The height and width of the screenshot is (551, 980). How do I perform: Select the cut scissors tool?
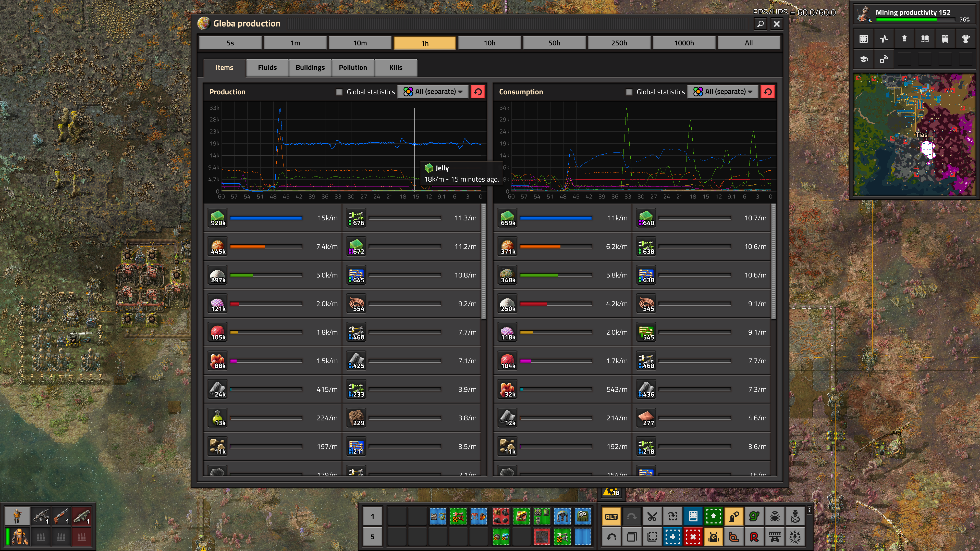pos(652,516)
